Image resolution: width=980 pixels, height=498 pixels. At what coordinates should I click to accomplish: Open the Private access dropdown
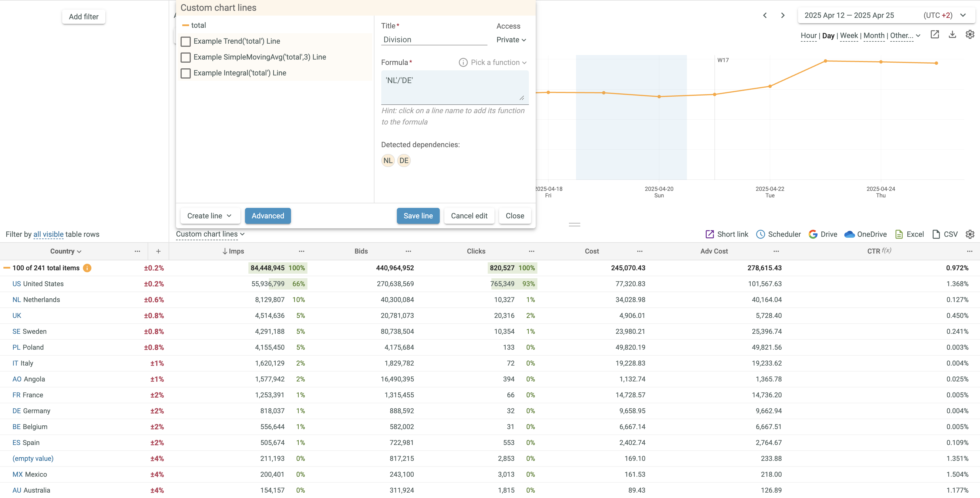(x=511, y=40)
